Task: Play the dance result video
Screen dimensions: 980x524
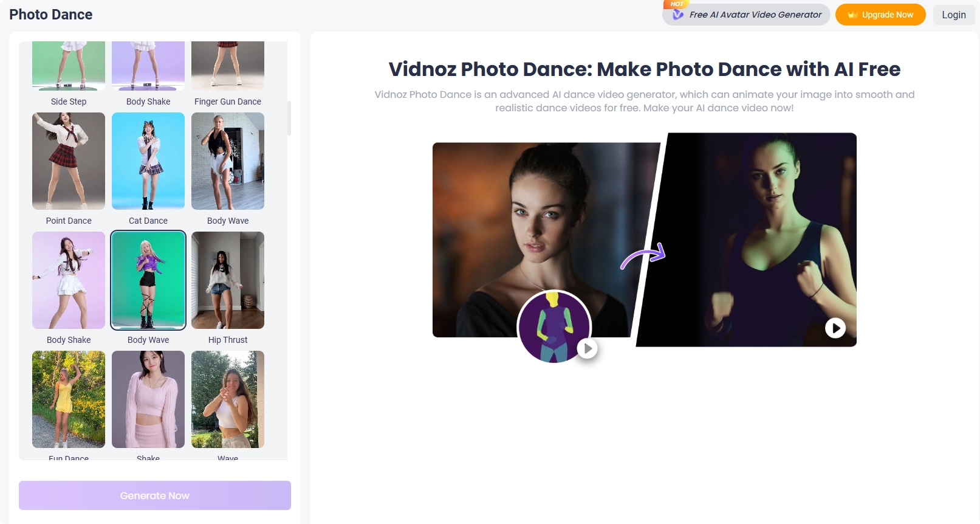Action: [x=835, y=328]
